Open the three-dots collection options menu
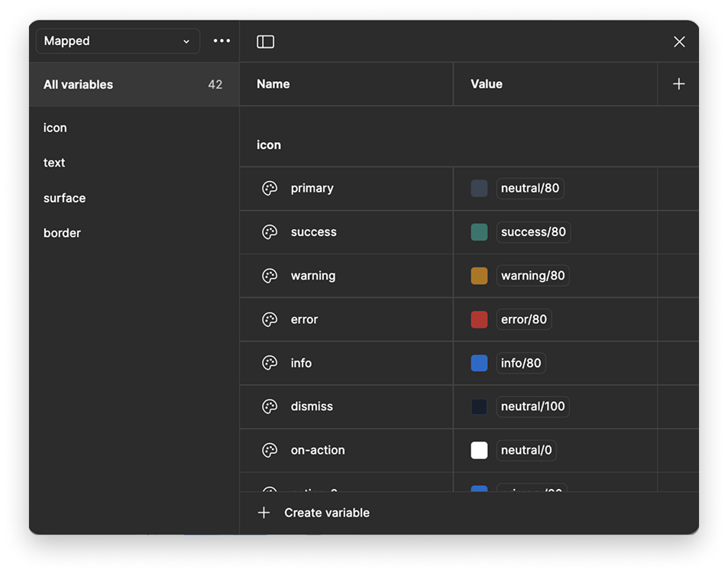728x573 pixels. point(222,40)
